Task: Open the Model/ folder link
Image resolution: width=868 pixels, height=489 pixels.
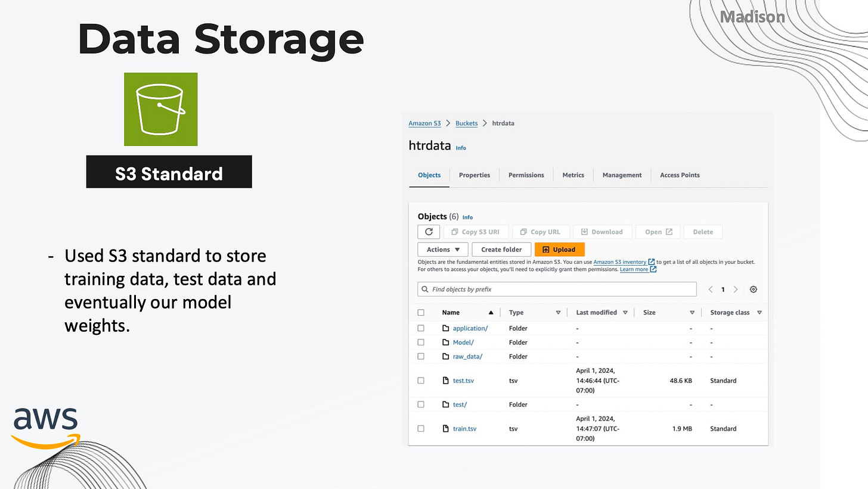Action: pos(463,342)
